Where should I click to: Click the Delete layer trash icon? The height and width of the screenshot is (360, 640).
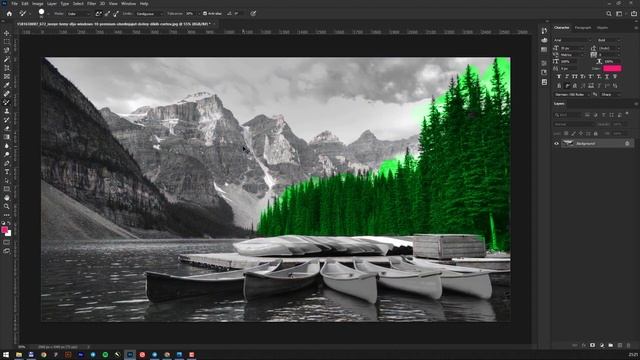629,345
